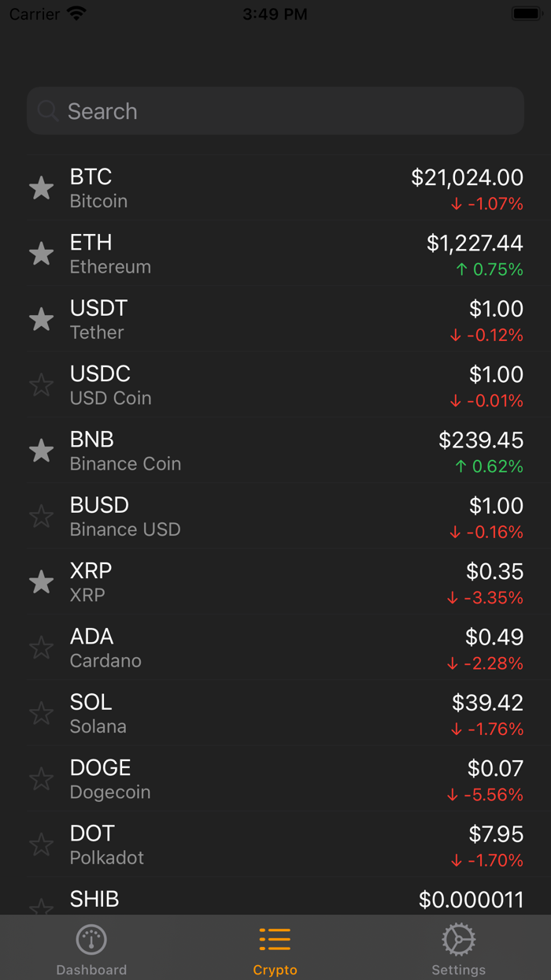Favorite Solana by tapping its star
Viewport: 551px width, 980px height.
pos(41,713)
